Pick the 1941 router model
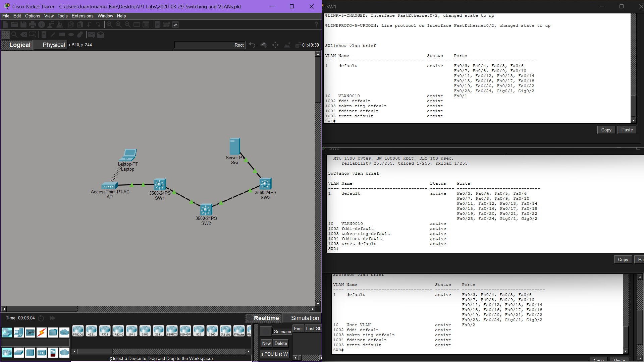This screenshot has width=644, height=362. 131,330
